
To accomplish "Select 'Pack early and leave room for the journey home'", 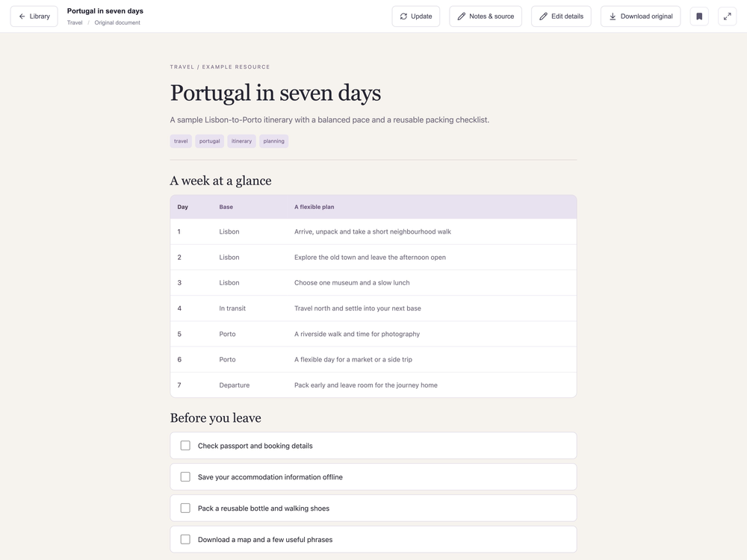I will [x=366, y=385].
